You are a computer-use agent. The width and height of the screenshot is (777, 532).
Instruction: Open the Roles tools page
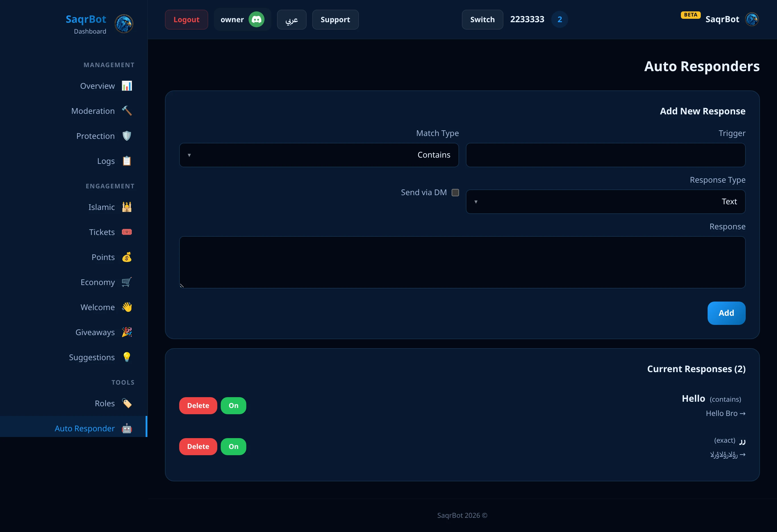tap(74, 403)
